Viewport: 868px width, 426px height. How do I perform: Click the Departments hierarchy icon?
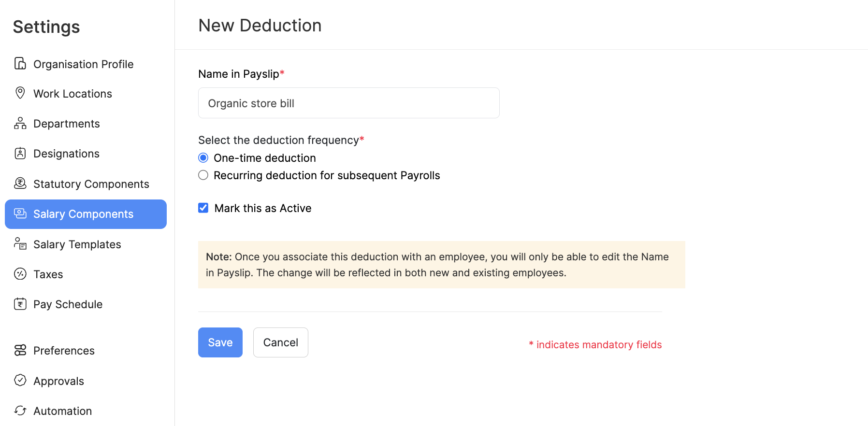pyautogui.click(x=20, y=123)
